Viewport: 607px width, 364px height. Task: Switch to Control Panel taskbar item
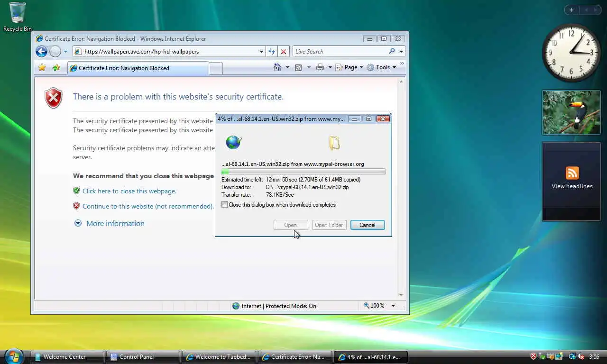click(143, 357)
